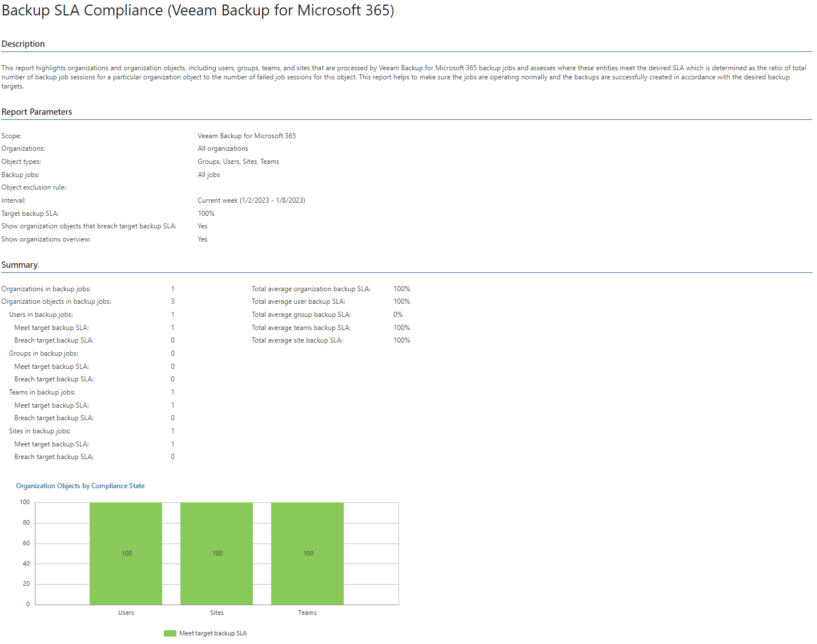Image resolution: width=817 pixels, height=644 pixels.
Task: Click the scope value 'Veeam Backup for Microsoft 365'
Action: (247, 136)
